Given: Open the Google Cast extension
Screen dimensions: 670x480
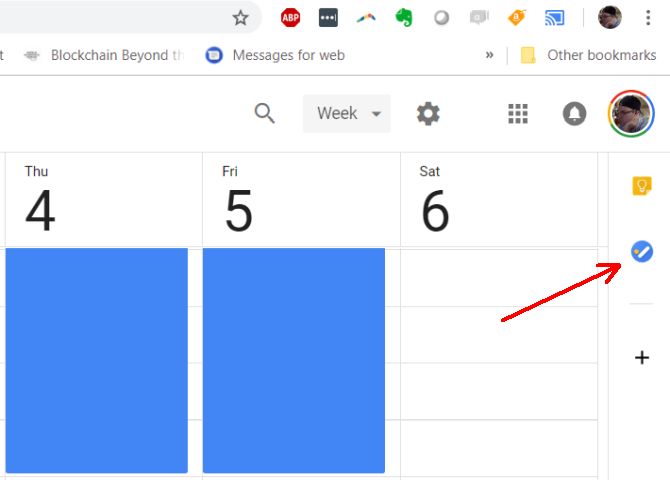Looking at the screenshot, I should pyautogui.click(x=555, y=18).
